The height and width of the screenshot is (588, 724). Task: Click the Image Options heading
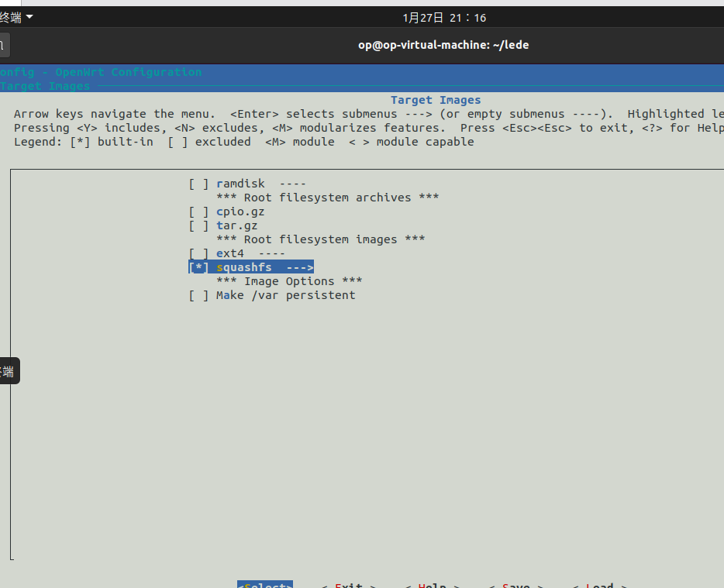[x=289, y=281]
